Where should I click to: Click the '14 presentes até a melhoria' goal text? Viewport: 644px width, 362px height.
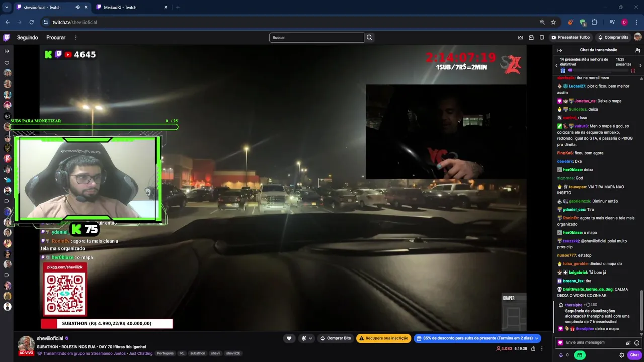[584, 62]
